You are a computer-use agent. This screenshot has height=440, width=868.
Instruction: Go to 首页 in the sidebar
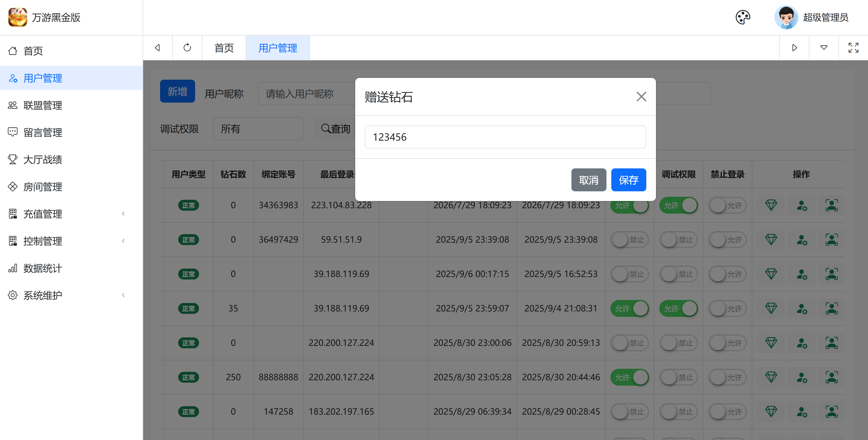coord(71,51)
